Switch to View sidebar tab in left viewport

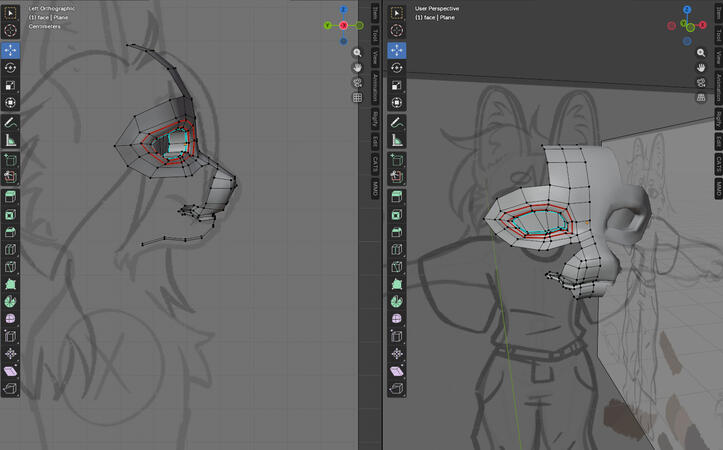point(375,58)
